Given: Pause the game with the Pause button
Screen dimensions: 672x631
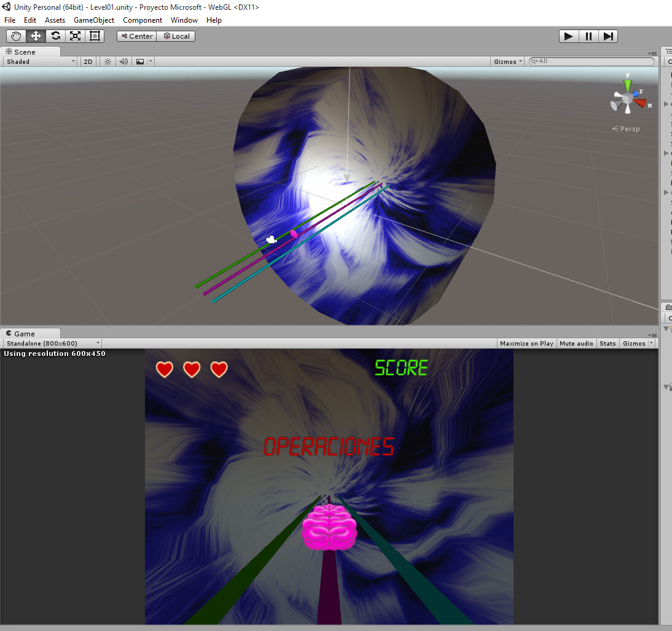Looking at the screenshot, I should [x=588, y=36].
